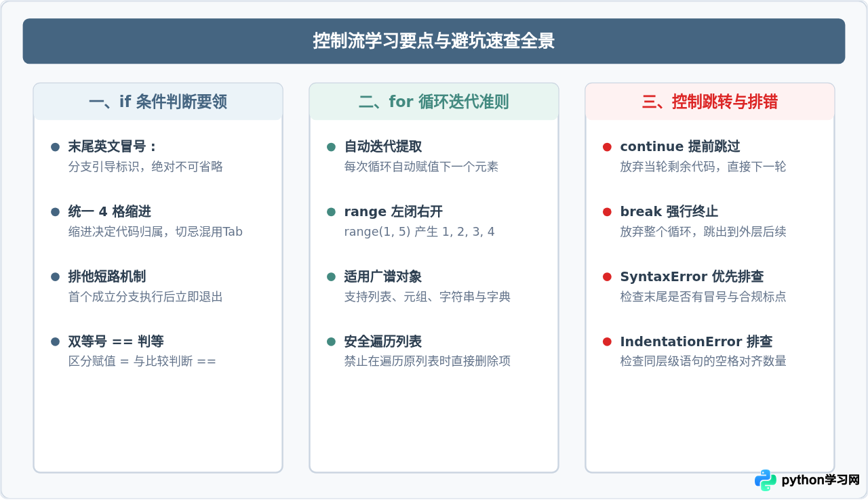Click the heading IndentationError 排查
This screenshot has width=868, height=500.
(x=696, y=341)
